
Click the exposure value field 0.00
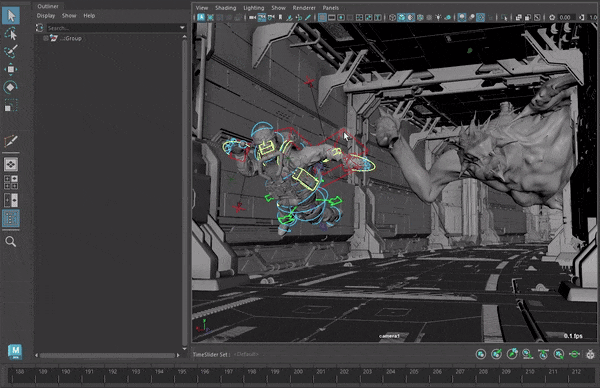[566, 17]
